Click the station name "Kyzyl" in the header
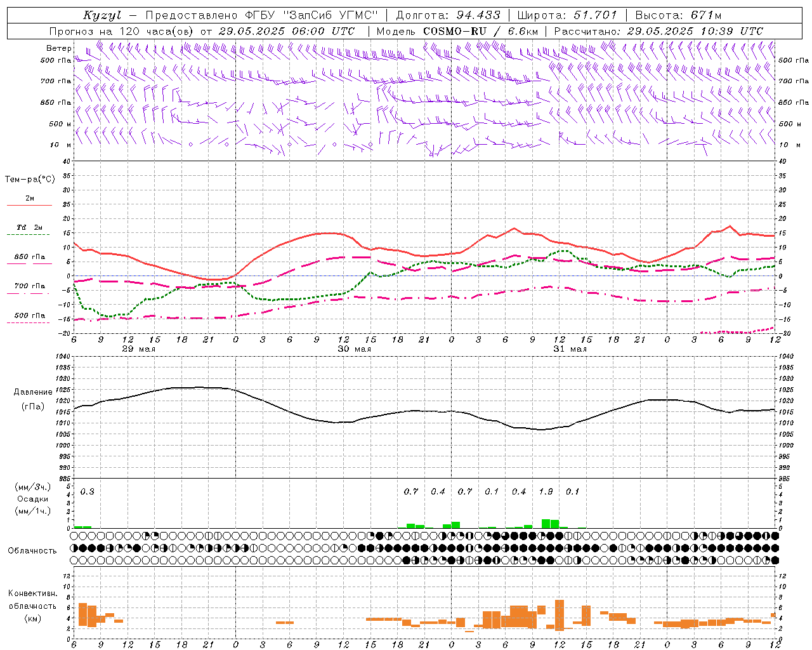 (x=101, y=15)
